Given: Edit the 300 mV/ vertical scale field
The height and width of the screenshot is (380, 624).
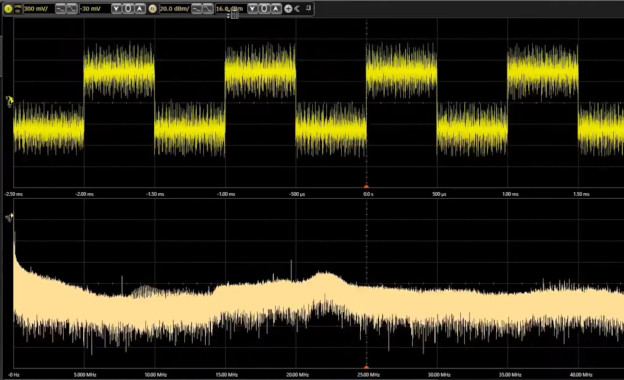Looking at the screenshot, I should pyautogui.click(x=38, y=8).
